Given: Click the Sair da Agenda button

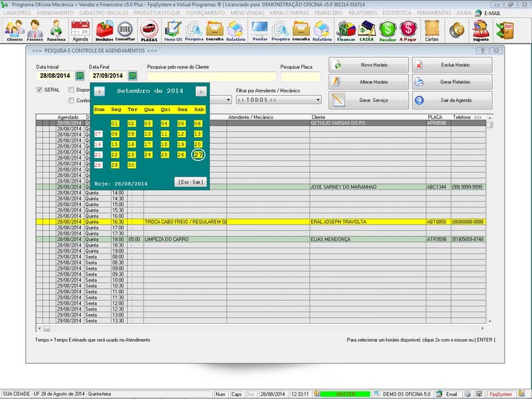Looking at the screenshot, I should pos(452,100).
